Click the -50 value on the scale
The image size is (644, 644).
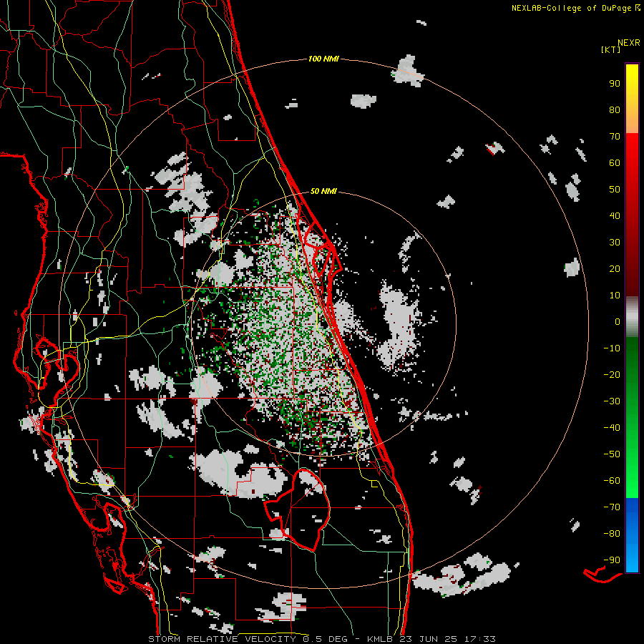click(x=612, y=454)
